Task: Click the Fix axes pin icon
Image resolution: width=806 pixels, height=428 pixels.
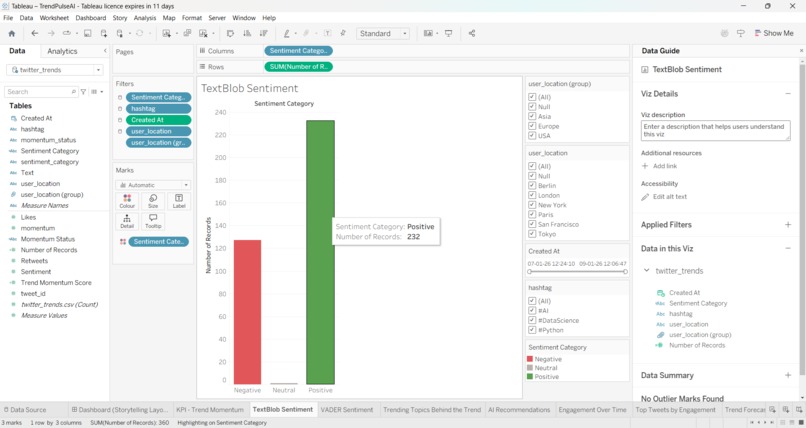Action: pos(343,33)
